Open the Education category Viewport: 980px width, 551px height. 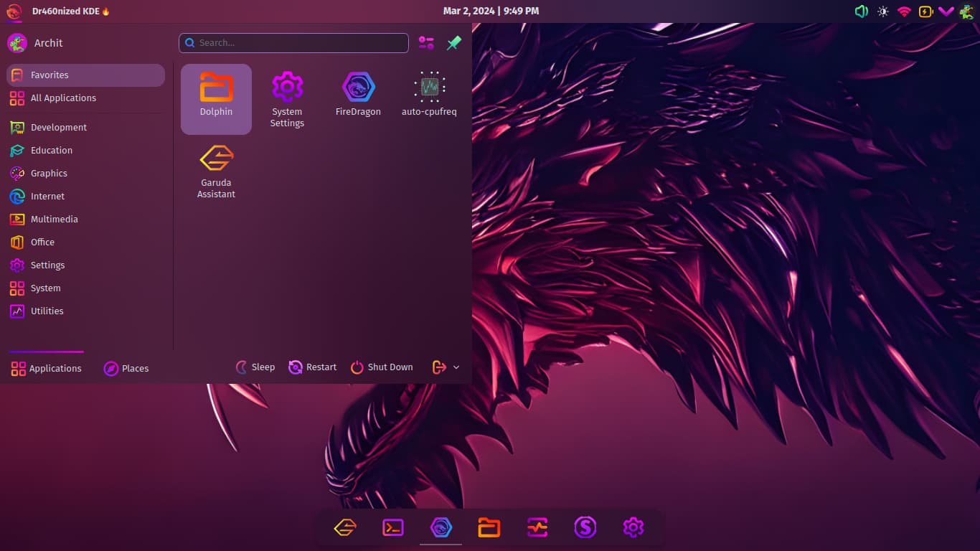pyautogui.click(x=86, y=151)
